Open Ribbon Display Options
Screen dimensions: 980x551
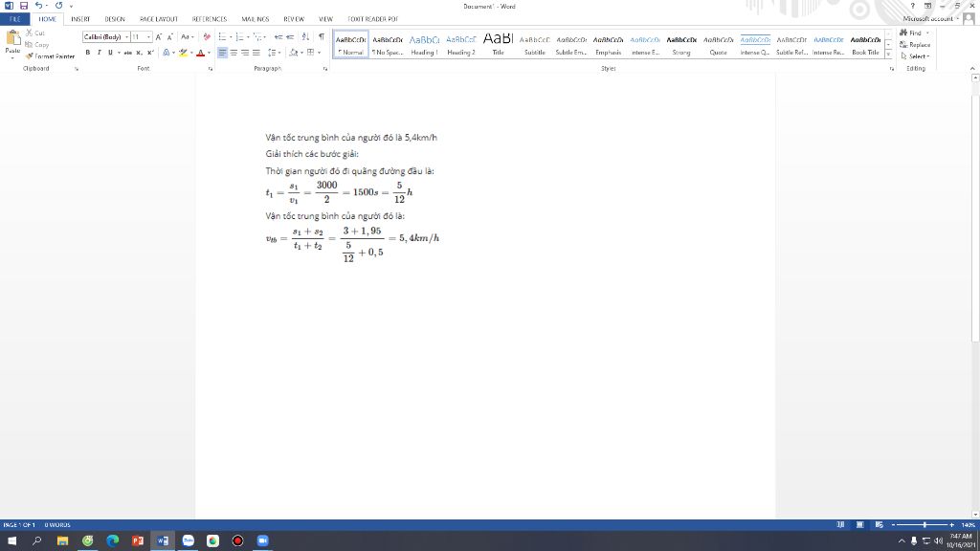click(928, 6)
